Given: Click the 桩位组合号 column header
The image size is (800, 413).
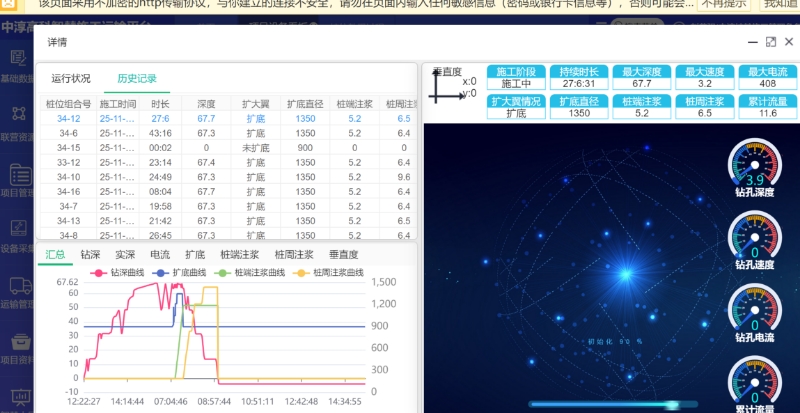Looking at the screenshot, I should 69,104.
